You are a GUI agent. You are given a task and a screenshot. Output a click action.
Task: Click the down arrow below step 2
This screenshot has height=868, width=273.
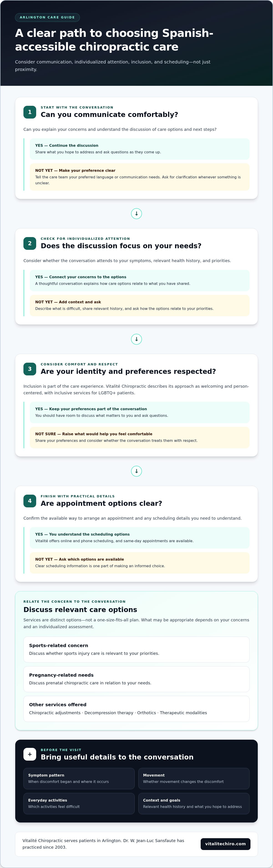pyautogui.click(x=136, y=339)
